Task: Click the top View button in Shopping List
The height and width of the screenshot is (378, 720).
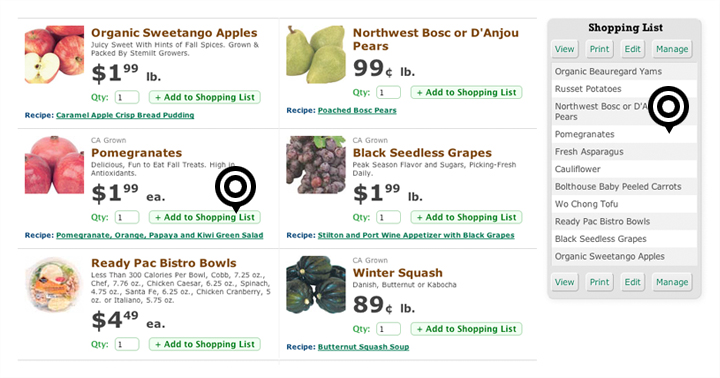Action: click(x=564, y=49)
